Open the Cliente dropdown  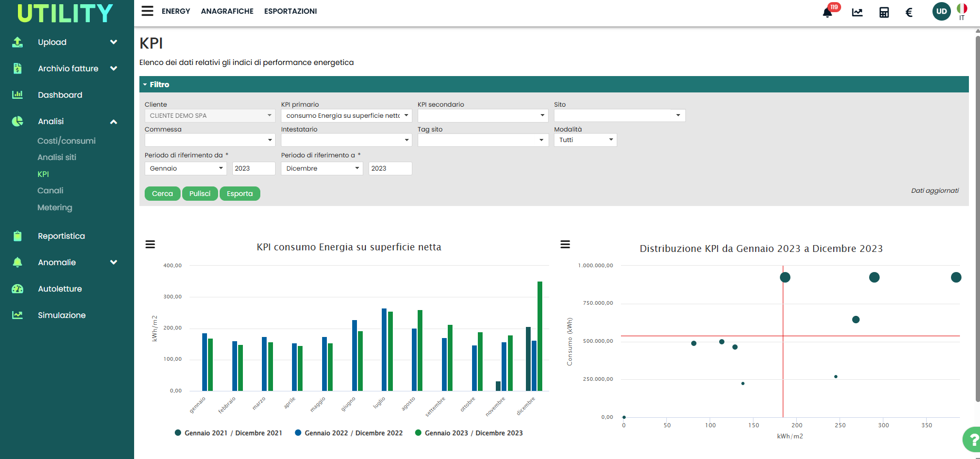click(210, 116)
